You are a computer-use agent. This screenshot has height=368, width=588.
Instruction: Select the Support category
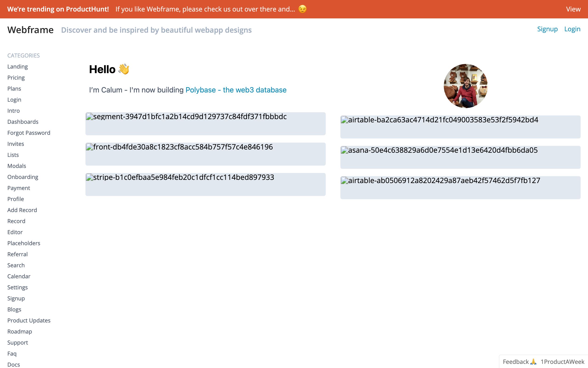pos(17,342)
